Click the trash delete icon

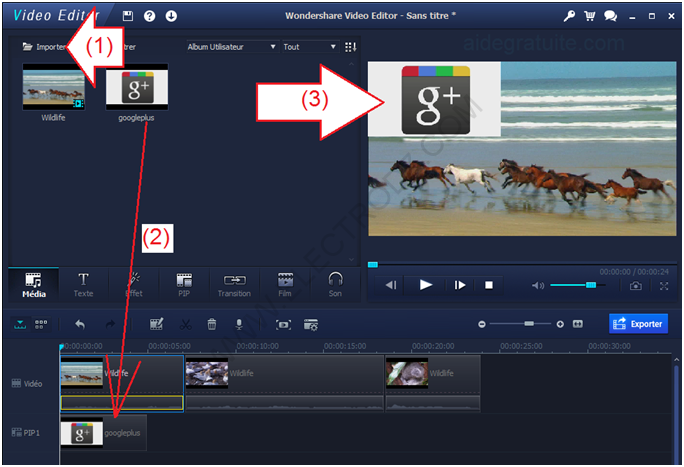212,324
